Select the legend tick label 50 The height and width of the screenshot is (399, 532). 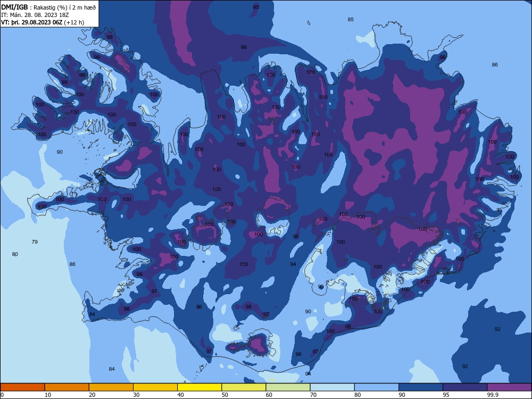tap(225, 395)
